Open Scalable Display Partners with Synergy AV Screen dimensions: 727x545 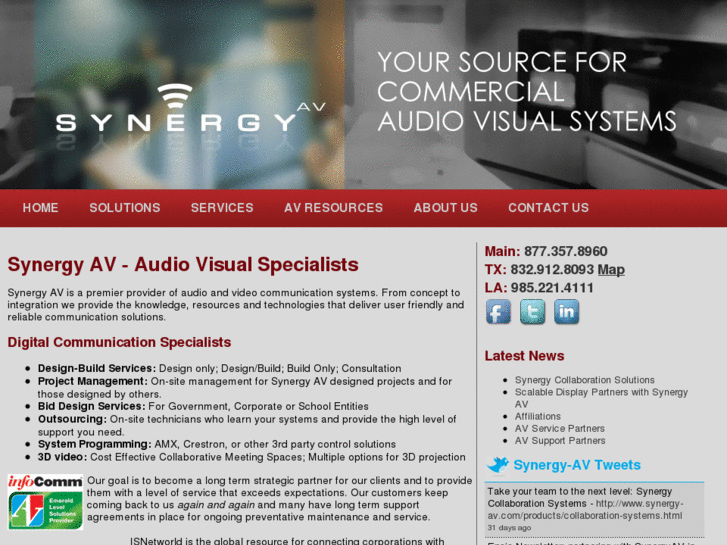(601, 398)
